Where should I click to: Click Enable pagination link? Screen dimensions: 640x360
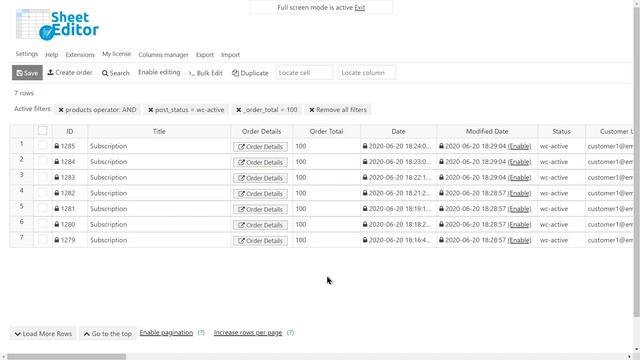point(166,332)
